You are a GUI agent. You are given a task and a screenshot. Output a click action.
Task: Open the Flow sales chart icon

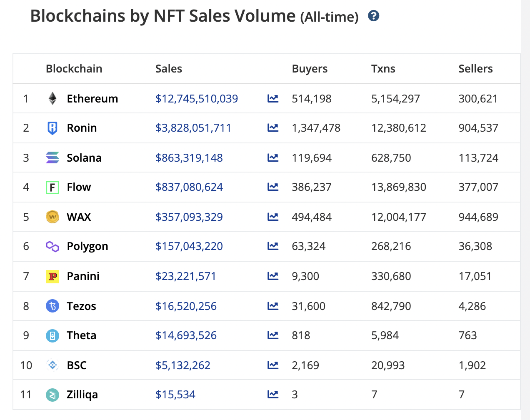click(x=273, y=187)
